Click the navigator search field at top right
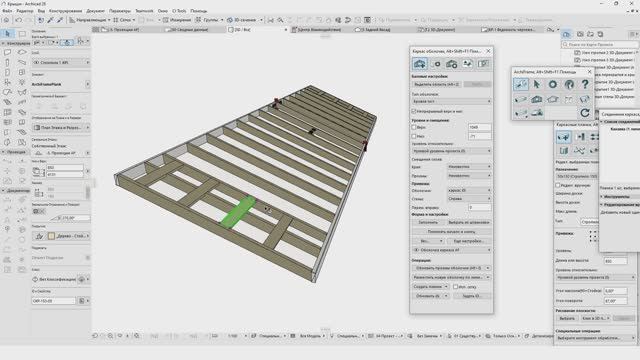The width and height of the screenshot is (640, 360). (x=600, y=44)
